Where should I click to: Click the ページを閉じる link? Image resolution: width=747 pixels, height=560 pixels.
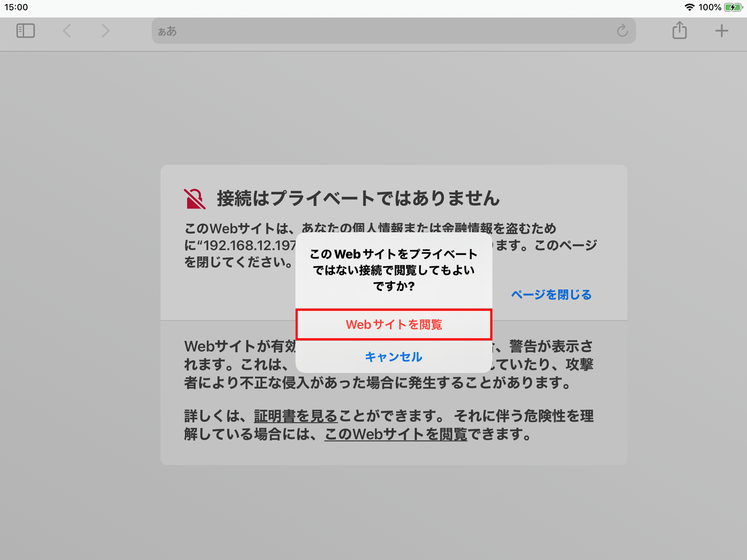[551, 295]
